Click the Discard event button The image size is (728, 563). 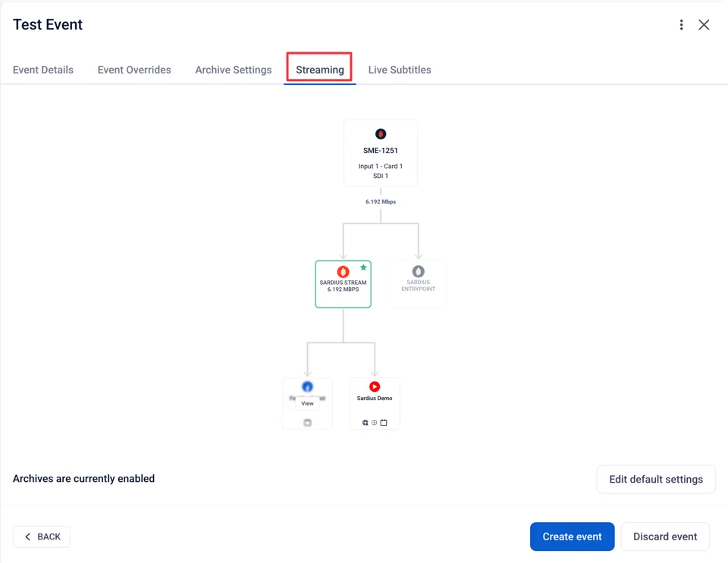point(665,536)
